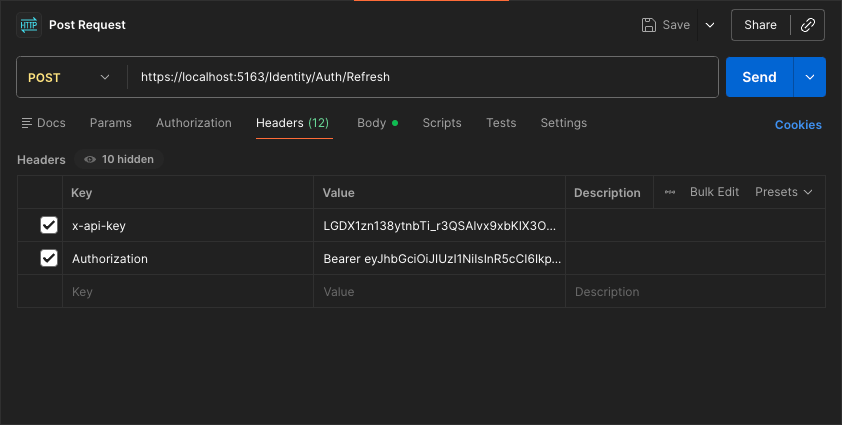Click the x-api-key key cell
Viewport: 842px width, 425px height.
[x=188, y=226]
